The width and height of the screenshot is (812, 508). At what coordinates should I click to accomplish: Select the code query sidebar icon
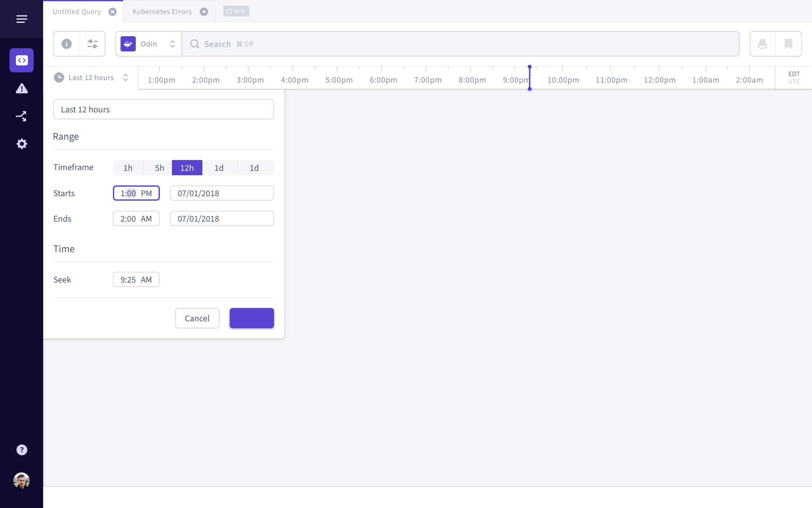22,60
